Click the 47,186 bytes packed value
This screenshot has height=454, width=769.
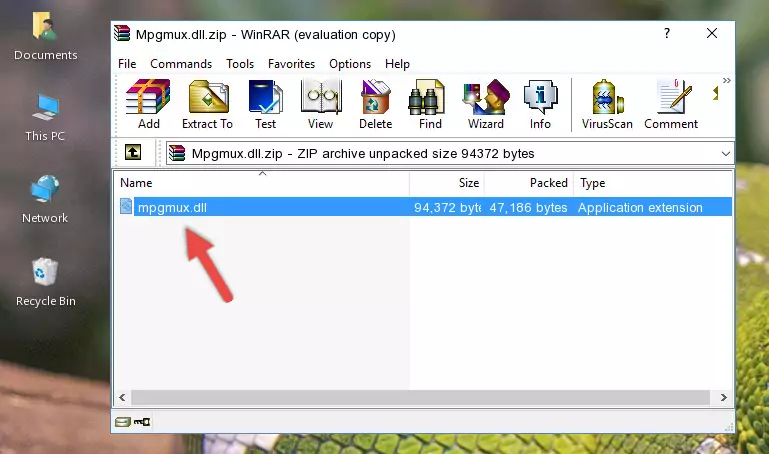pos(528,207)
